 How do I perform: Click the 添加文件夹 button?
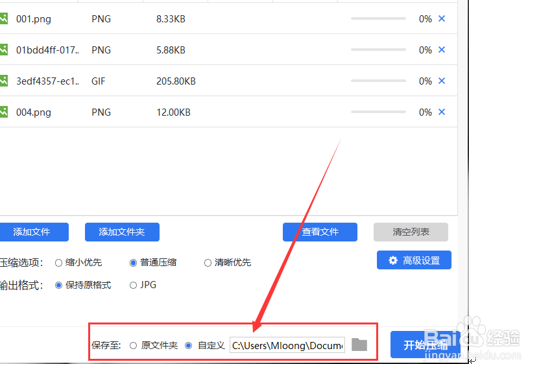click(122, 232)
